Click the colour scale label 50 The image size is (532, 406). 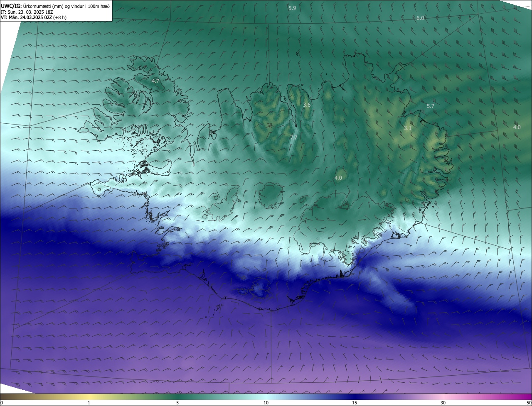[x=529, y=403]
